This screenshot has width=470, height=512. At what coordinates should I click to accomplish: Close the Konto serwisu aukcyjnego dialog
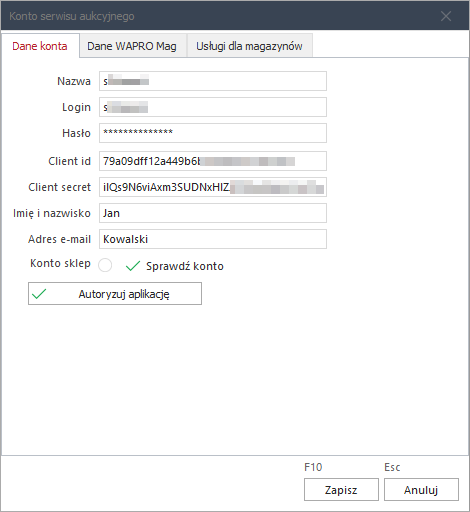pyautogui.click(x=446, y=16)
